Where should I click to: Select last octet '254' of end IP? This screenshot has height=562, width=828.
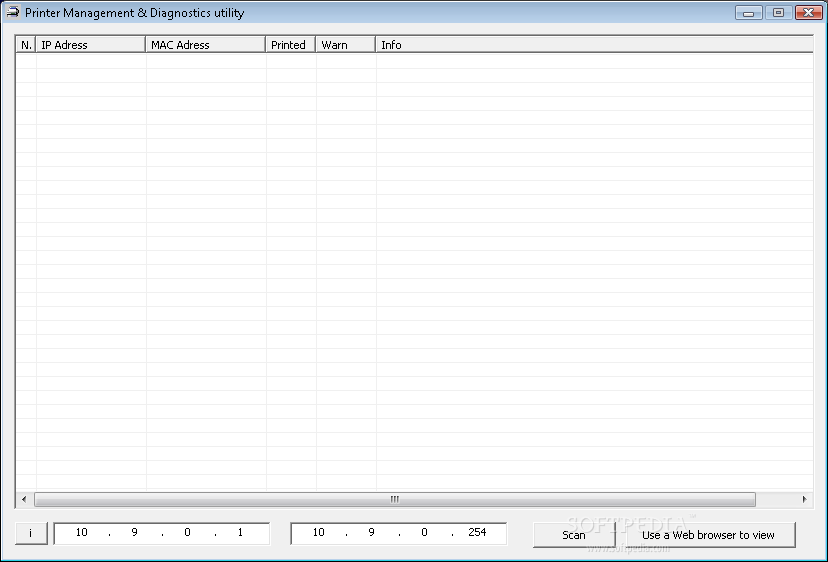(x=477, y=532)
